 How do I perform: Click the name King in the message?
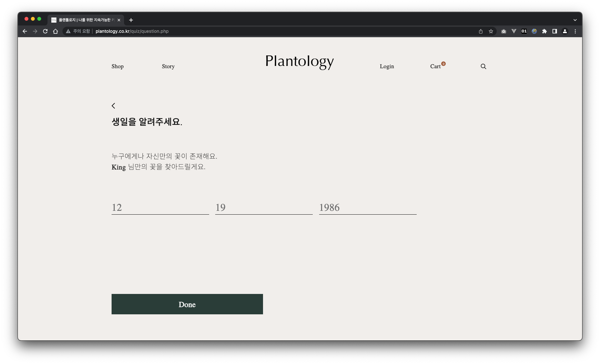[x=119, y=167]
